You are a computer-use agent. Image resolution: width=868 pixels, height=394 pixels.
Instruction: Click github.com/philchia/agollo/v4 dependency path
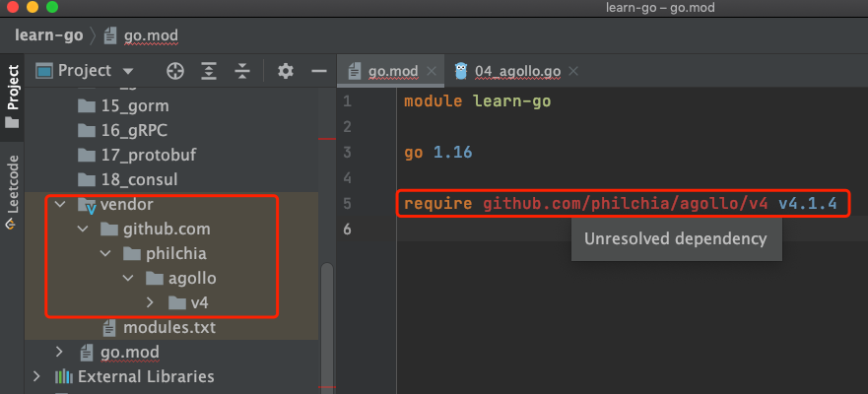tap(626, 204)
